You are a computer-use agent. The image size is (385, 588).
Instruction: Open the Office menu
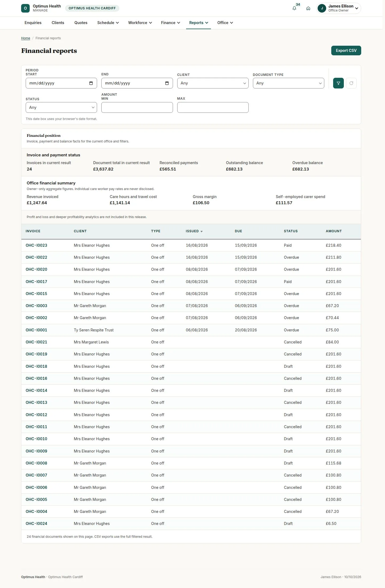pyautogui.click(x=225, y=23)
